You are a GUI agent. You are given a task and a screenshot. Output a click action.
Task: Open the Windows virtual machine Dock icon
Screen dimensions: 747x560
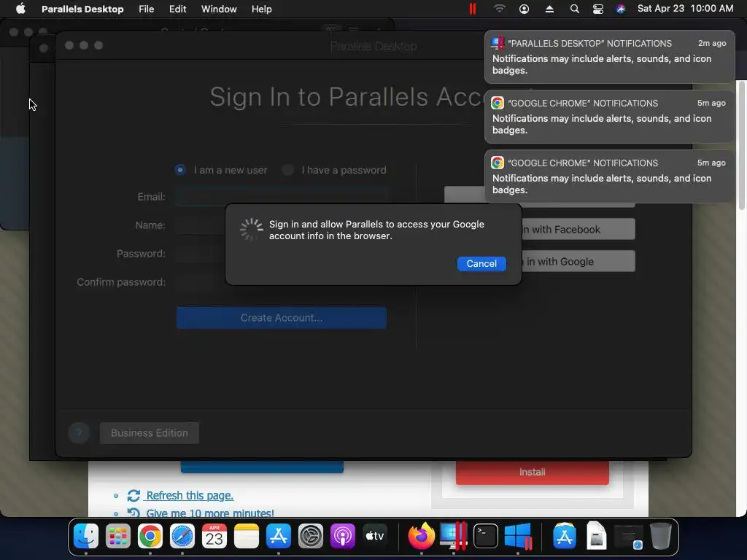[518, 537]
